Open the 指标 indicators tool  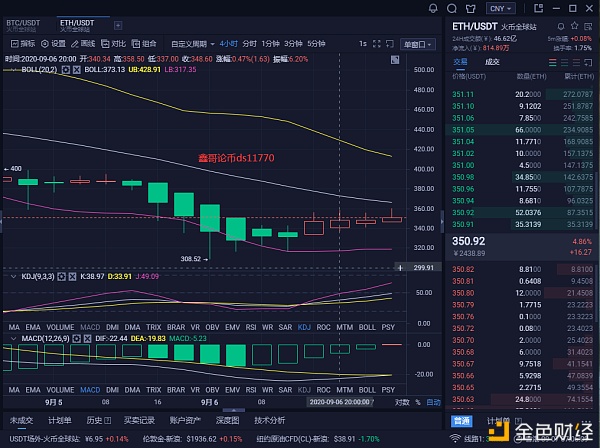(24, 44)
